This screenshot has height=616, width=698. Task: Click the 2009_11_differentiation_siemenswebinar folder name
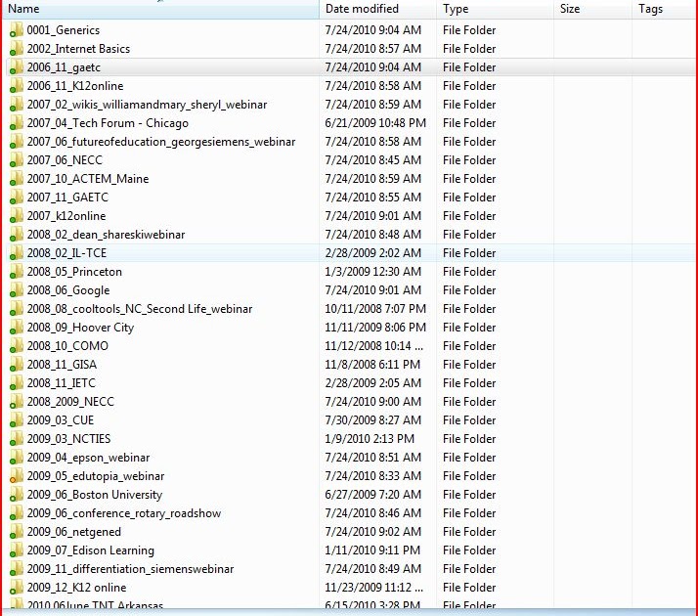[130, 569]
